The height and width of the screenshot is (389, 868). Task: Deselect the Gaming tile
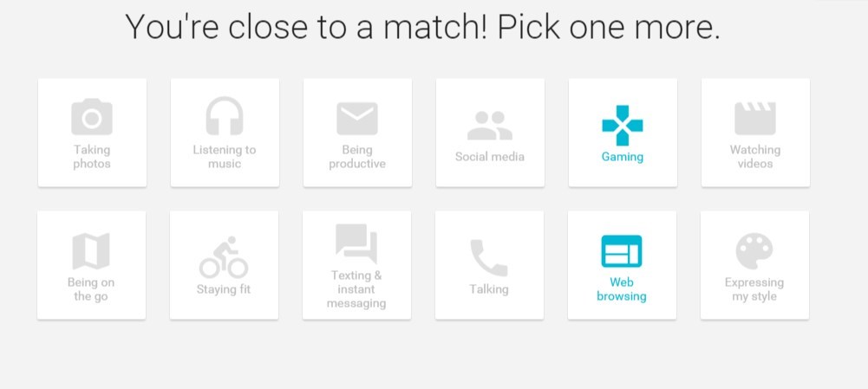coord(623,133)
